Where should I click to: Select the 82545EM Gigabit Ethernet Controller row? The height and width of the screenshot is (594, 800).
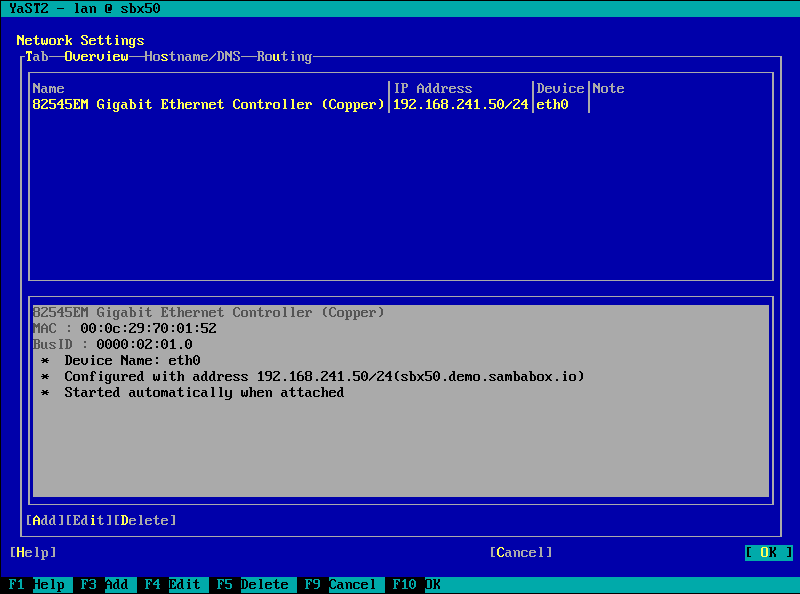(208, 105)
